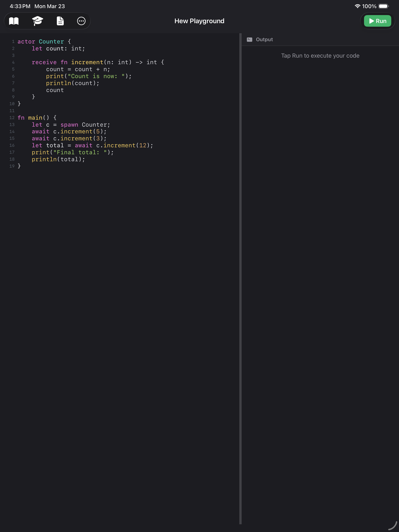Click the Hew Playground title

(199, 21)
